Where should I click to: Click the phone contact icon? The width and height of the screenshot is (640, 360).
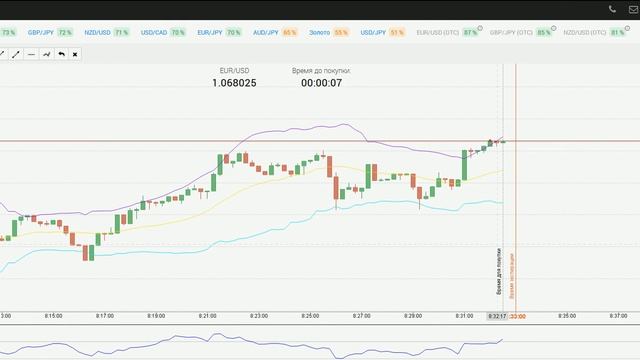[612, 9]
